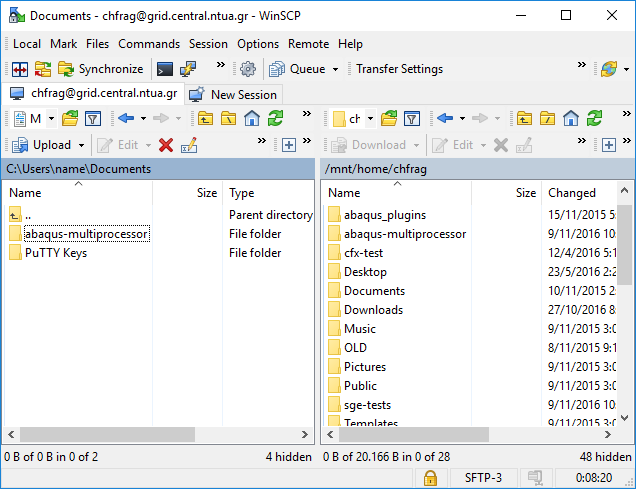
Task: Click the Upload button
Action: pyautogui.click(x=42, y=145)
